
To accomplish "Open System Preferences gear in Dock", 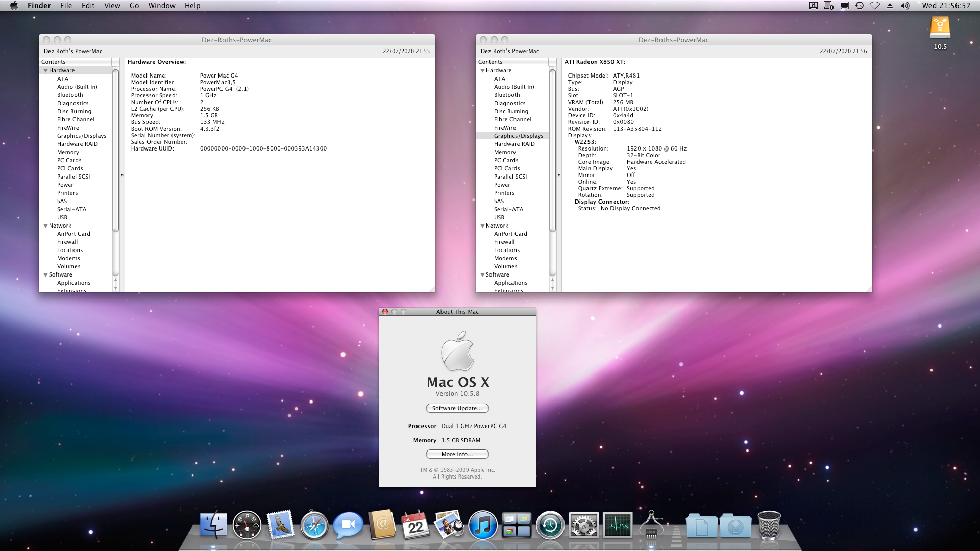I will tap(583, 525).
